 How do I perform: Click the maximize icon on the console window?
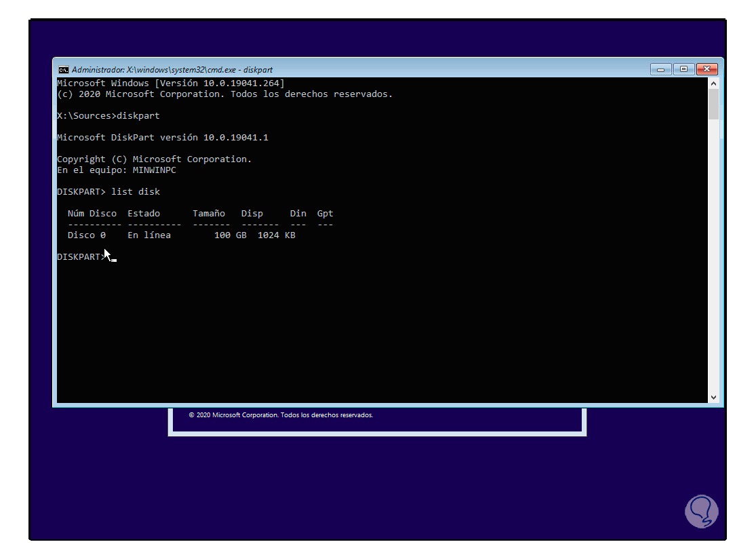pos(683,69)
